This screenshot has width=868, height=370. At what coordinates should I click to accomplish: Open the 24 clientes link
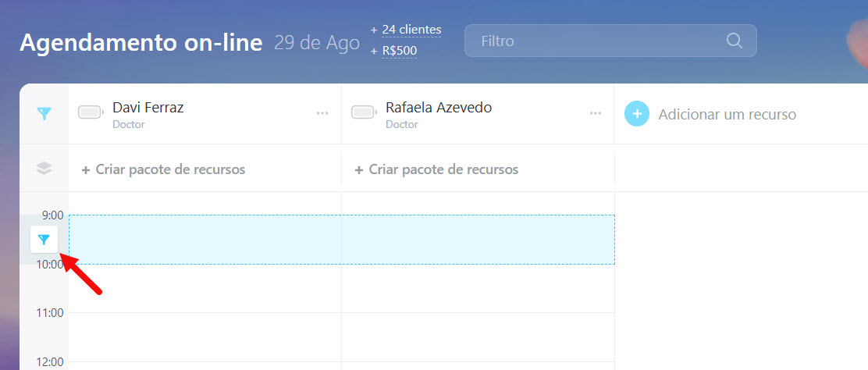click(411, 30)
